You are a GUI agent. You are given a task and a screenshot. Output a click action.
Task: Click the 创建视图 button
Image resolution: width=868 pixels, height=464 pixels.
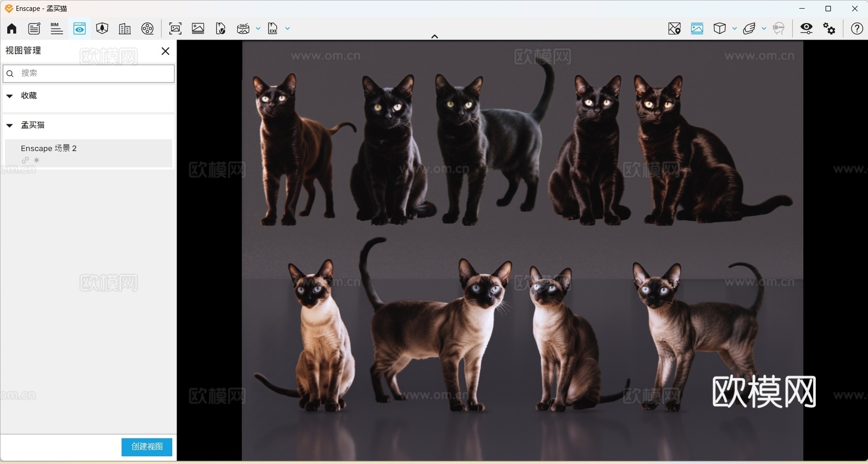coord(147,447)
